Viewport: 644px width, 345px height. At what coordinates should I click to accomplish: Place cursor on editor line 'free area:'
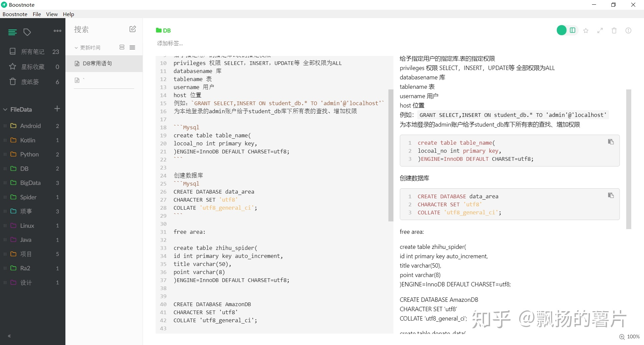189,232
